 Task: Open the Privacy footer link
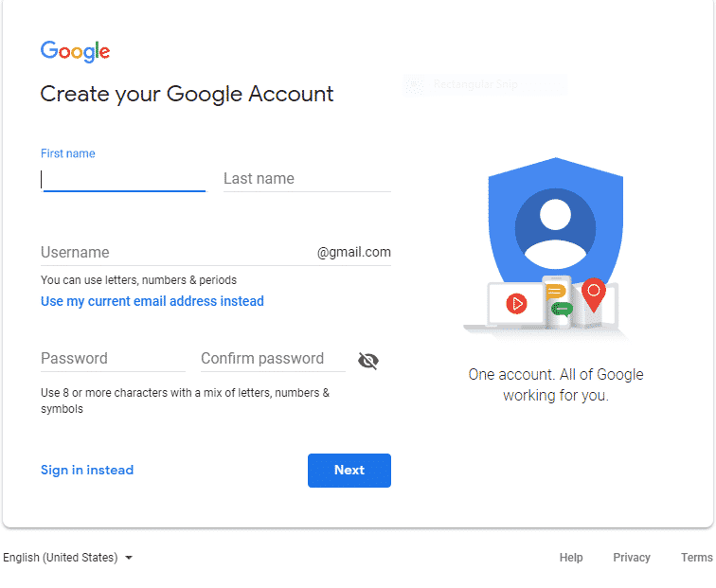[x=632, y=558]
